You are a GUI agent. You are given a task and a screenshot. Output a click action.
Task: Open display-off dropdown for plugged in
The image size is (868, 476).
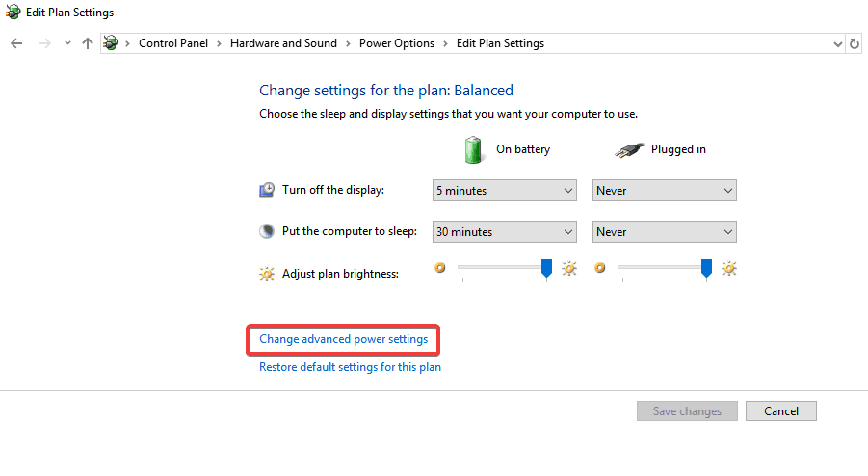(664, 191)
